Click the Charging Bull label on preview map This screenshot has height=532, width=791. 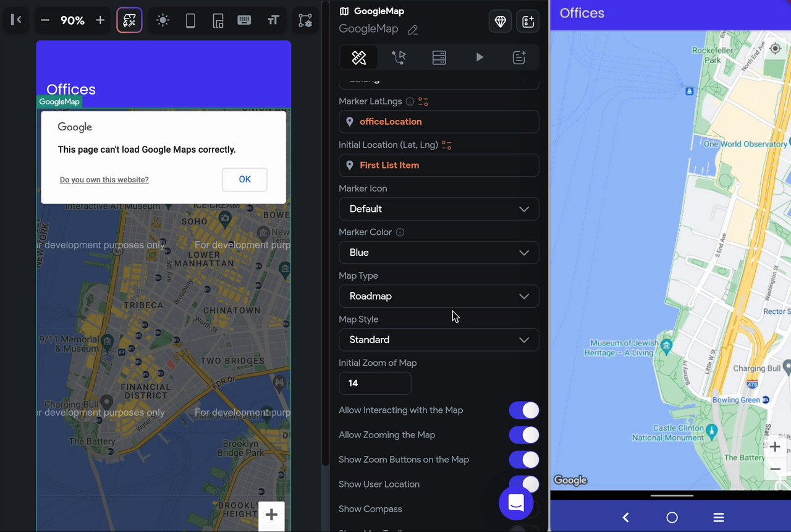click(x=757, y=368)
